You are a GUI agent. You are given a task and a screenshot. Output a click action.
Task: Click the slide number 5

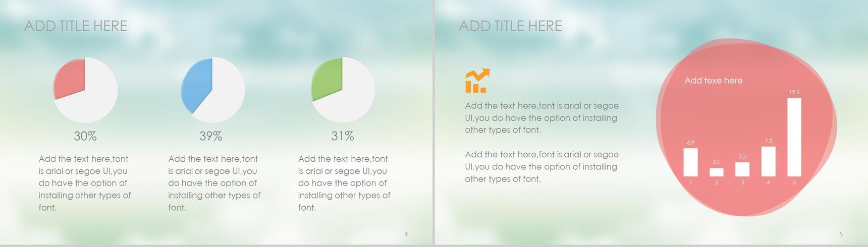click(841, 234)
